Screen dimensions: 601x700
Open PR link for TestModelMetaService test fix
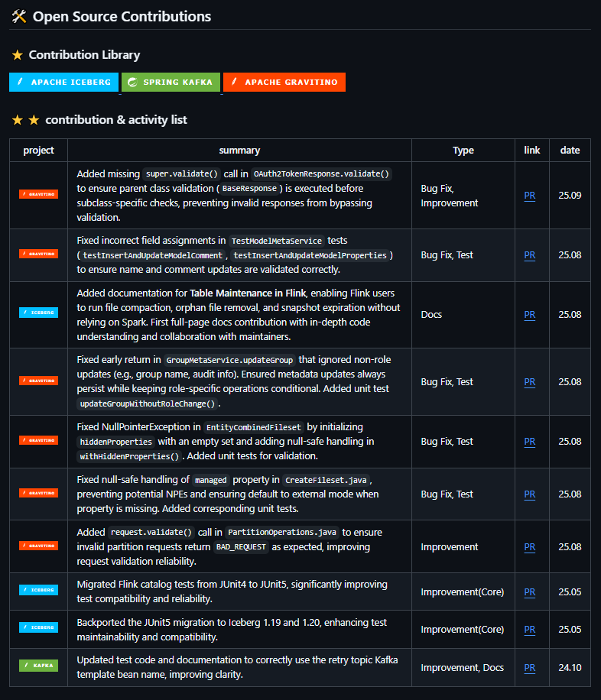pyautogui.click(x=529, y=254)
